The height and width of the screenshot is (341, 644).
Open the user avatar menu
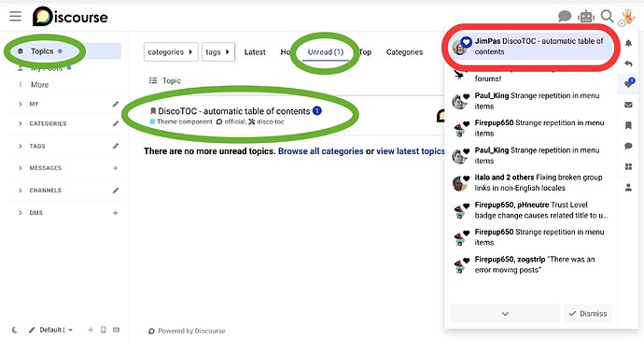pyautogui.click(x=628, y=17)
